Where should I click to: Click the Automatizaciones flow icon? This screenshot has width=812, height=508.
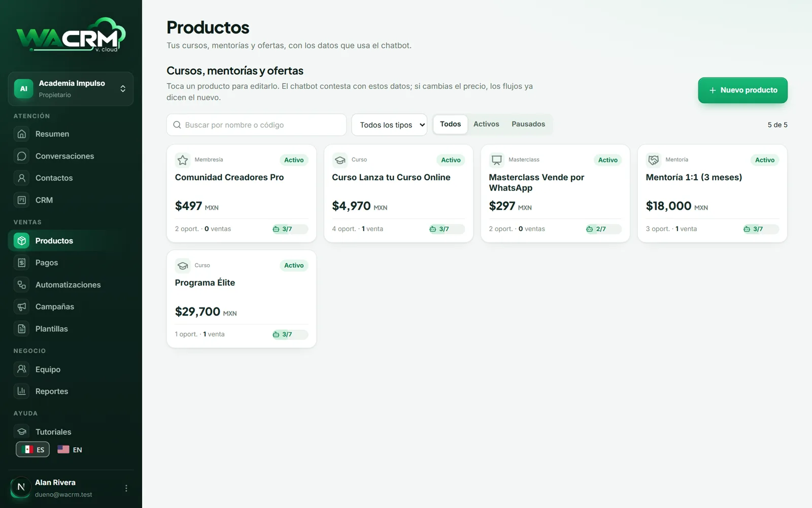coord(22,284)
